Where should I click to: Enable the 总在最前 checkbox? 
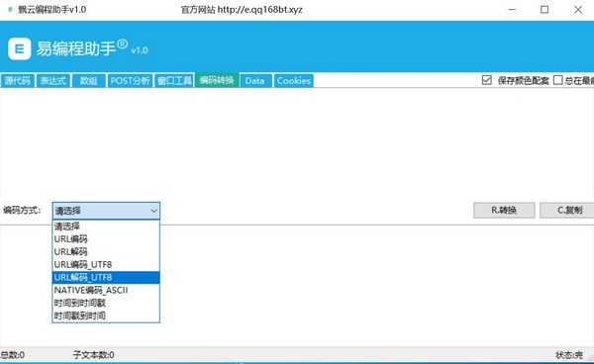[557, 80]
